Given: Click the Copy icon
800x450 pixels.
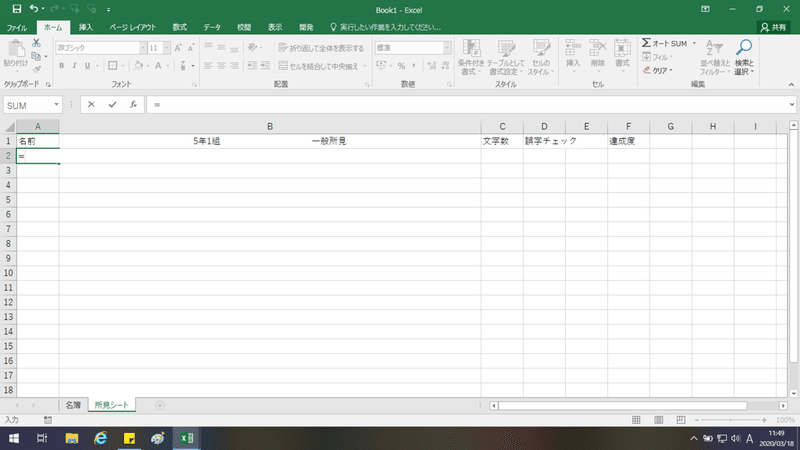Looking at the screenshot, I should [36, 56].
